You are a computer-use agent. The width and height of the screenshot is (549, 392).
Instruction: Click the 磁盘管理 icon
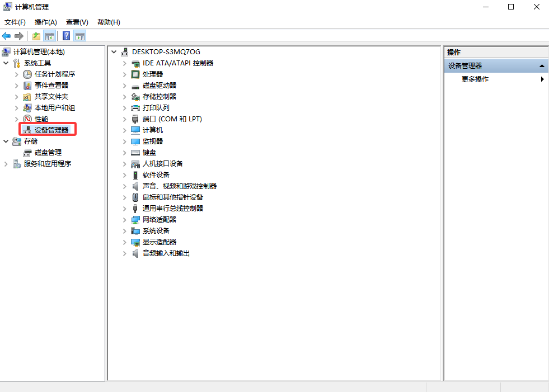click(x=27, y=153)
